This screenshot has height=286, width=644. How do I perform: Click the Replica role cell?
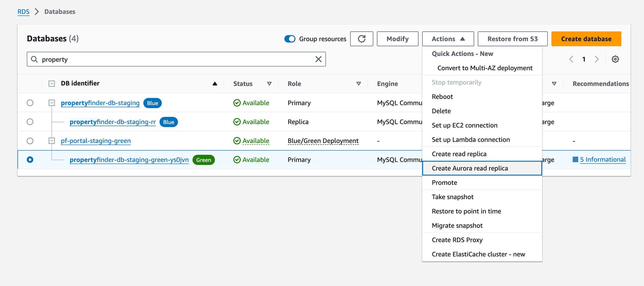point(298,122)
